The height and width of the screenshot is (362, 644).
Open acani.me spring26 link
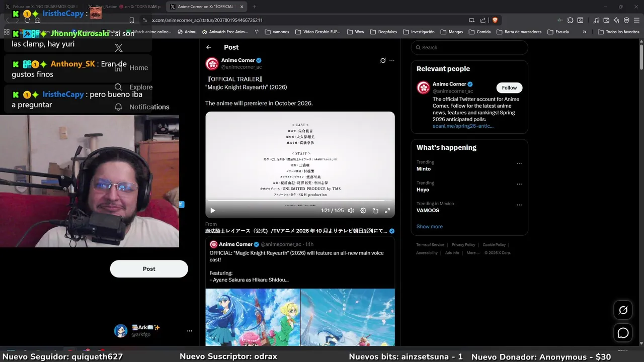pyautogui.click(x=463, y=126)
